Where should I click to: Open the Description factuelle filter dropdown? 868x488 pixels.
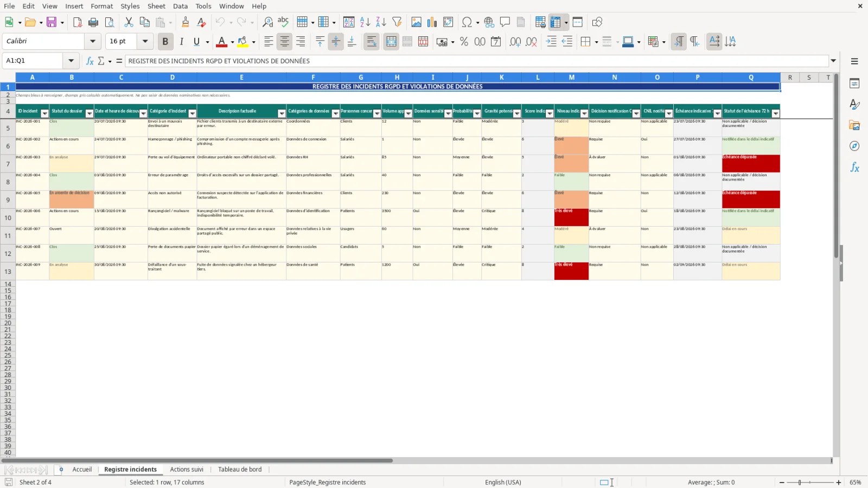(282, 113)
